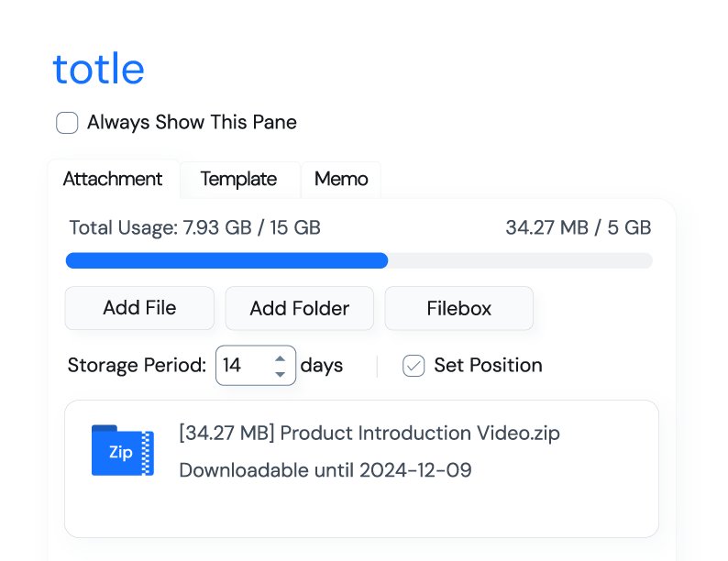Viewport: 728px width, 561px height.
Task: Open the Filebox button
Action: click(458, 309)
